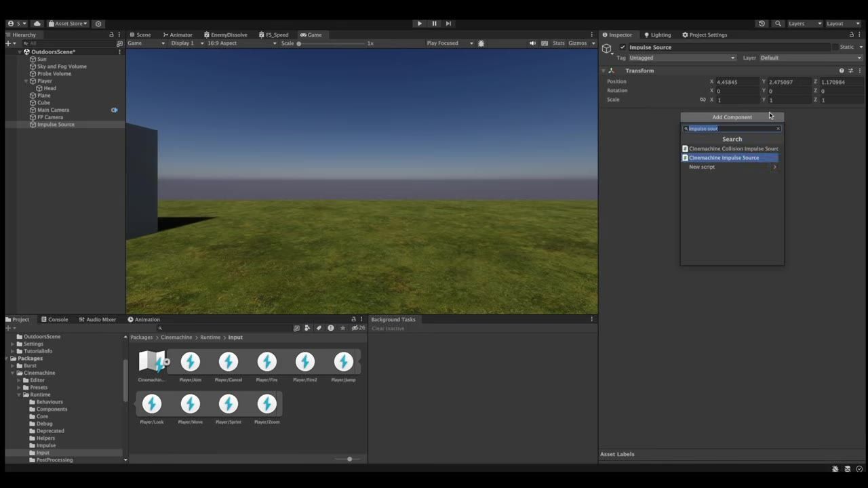The height and width of the screenshot is (488, 868).
Task: Click the Step frame button
Action: point(448,23)
